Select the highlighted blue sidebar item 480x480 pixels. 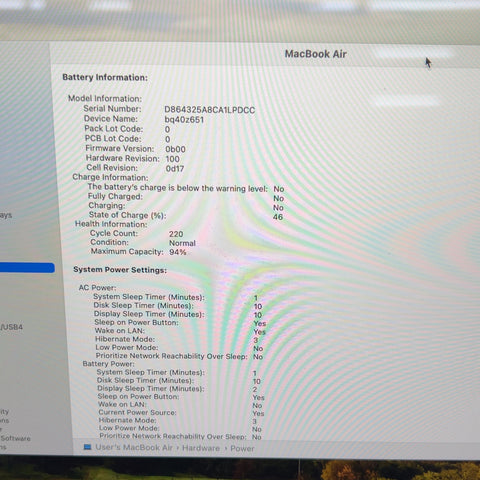(x=27, y=268)
